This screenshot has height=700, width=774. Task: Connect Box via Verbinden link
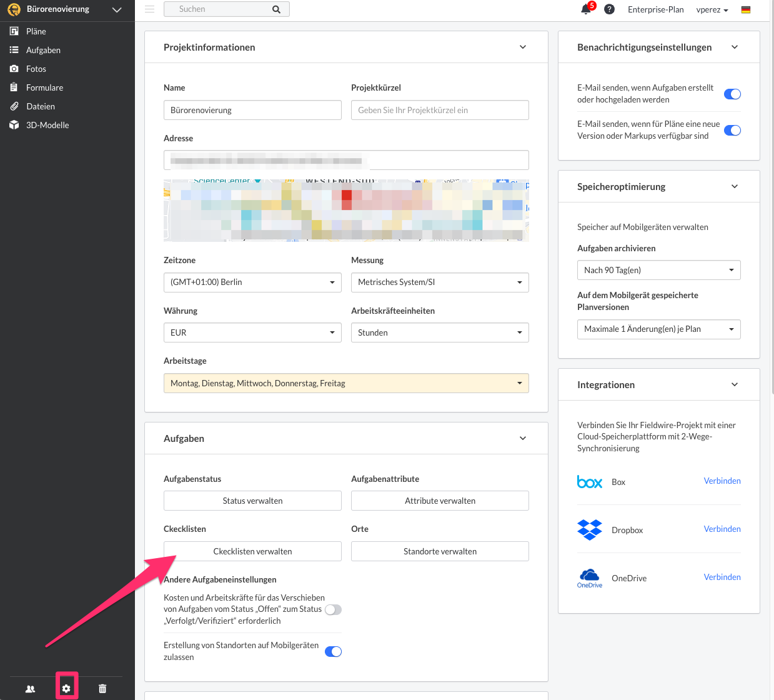pos(722,481)
